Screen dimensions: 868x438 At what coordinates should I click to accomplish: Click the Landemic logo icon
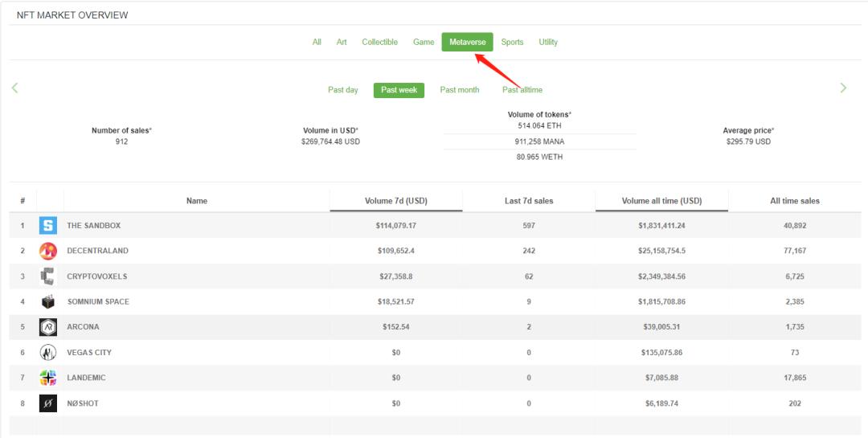pos(48,378)
